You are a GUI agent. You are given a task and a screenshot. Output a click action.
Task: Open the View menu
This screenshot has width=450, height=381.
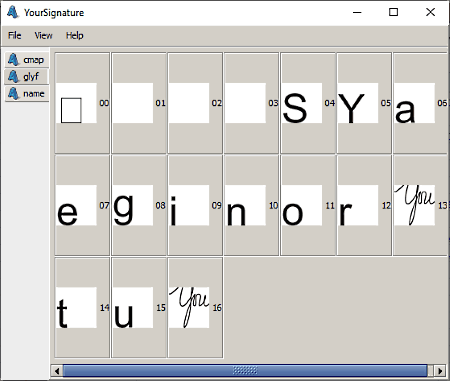(x=43, y=35)
